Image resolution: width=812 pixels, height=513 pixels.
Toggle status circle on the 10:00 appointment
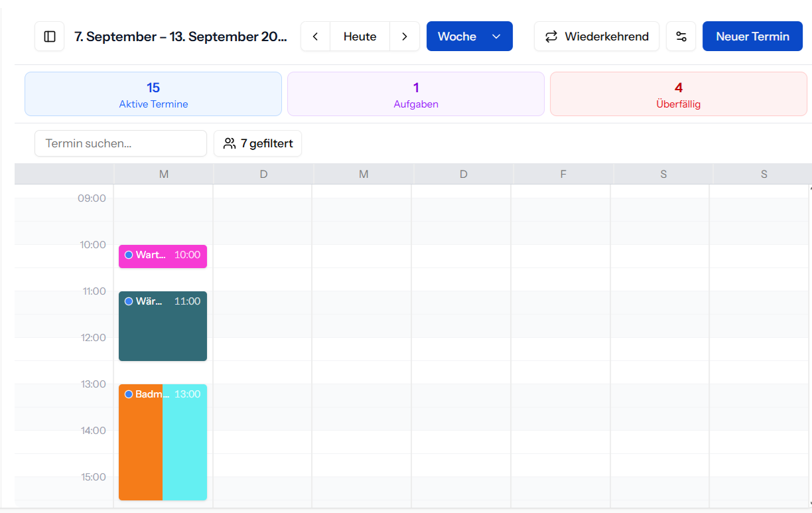point(129,255)
